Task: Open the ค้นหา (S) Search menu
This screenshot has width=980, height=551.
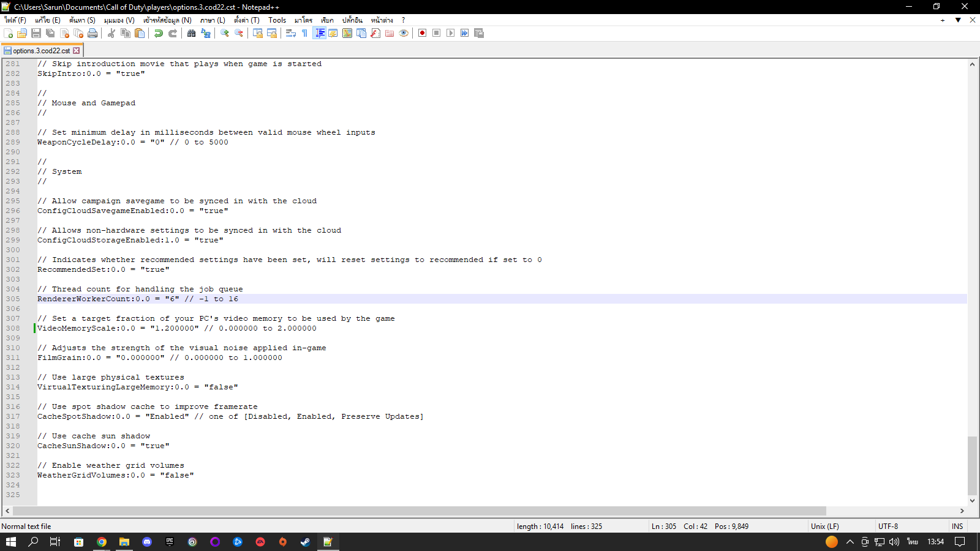Action: tap(82, 20)
